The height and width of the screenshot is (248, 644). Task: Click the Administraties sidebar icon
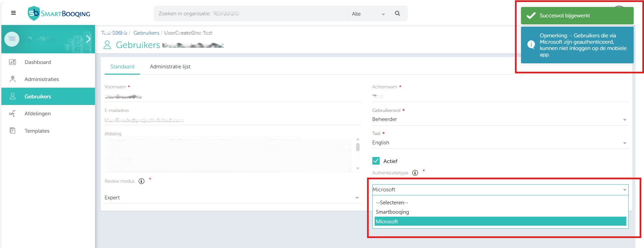point(13,79)
